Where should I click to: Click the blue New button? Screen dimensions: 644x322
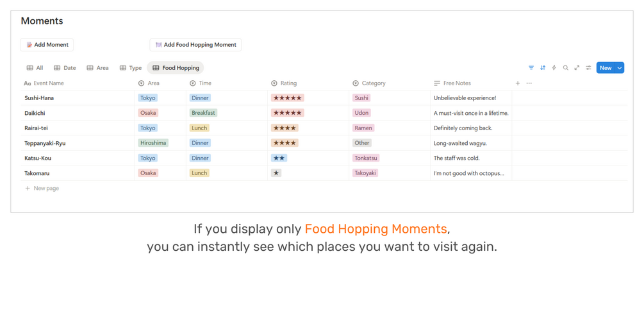605,68
